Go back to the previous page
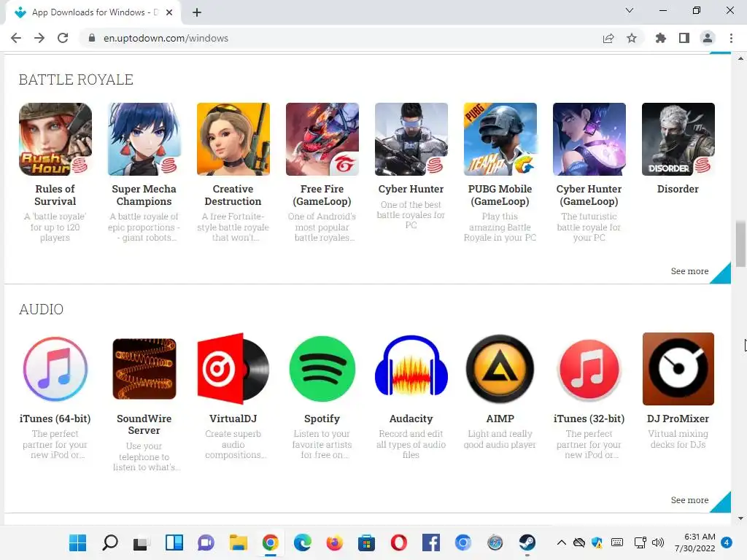Viewport: 747px width, 560px height. [x=16, y=38]
